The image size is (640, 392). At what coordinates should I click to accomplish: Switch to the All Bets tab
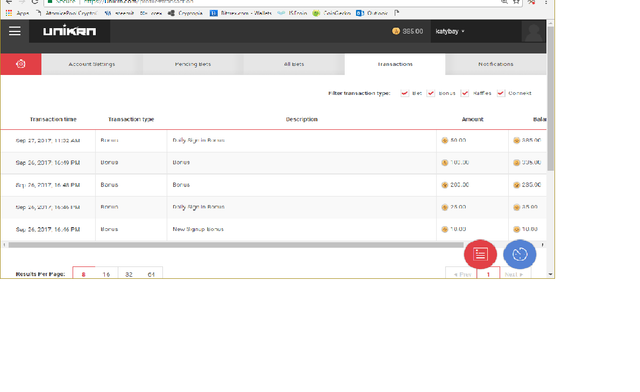pos(294,64)
